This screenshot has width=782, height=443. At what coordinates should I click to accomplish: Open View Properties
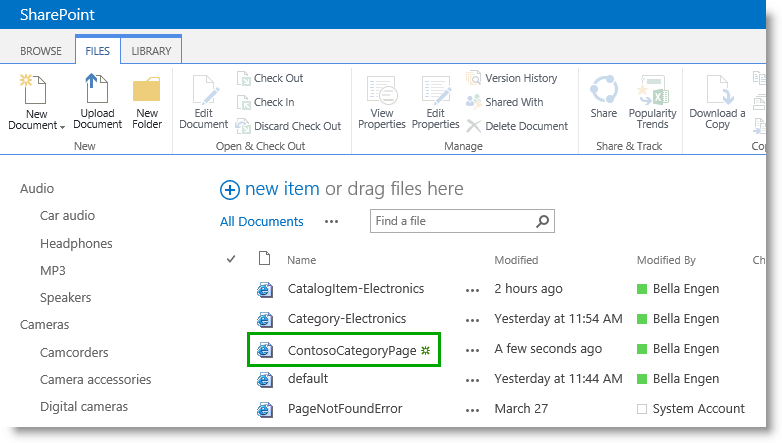(382, 103)
